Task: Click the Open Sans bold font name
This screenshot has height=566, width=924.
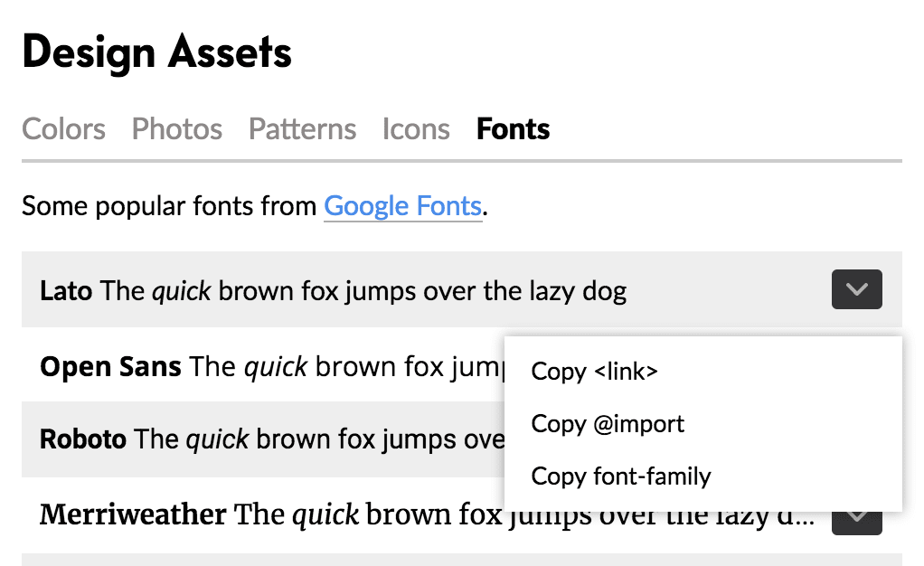Action: pyautogui.click(x=108, y=365)
